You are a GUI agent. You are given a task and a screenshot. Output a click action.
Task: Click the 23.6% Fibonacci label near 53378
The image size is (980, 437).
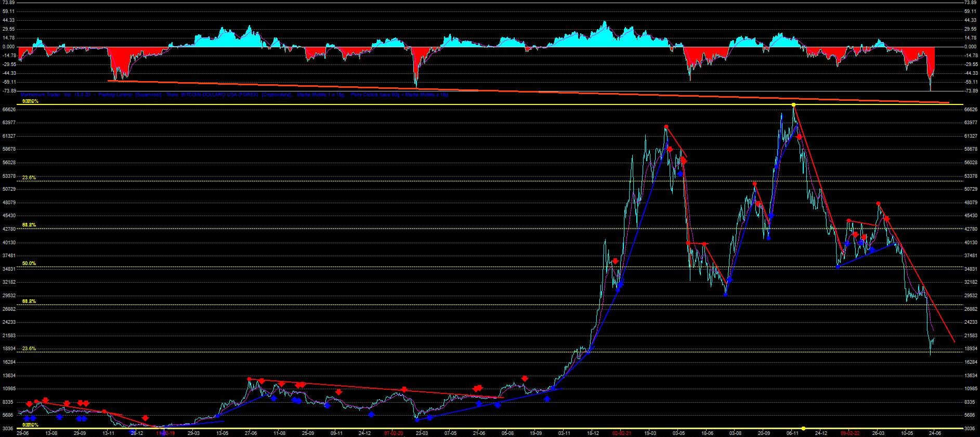click(29, 178)
